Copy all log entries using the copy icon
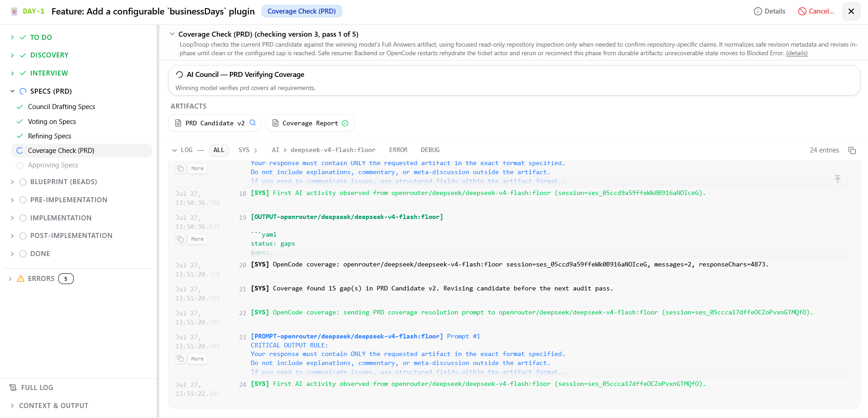 point(852,150)
